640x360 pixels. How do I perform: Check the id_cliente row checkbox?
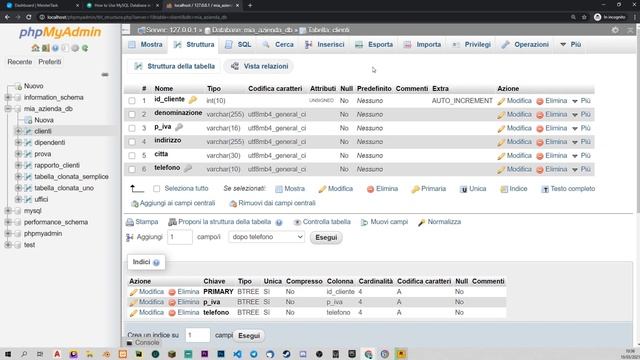click(x=132, y=101)
